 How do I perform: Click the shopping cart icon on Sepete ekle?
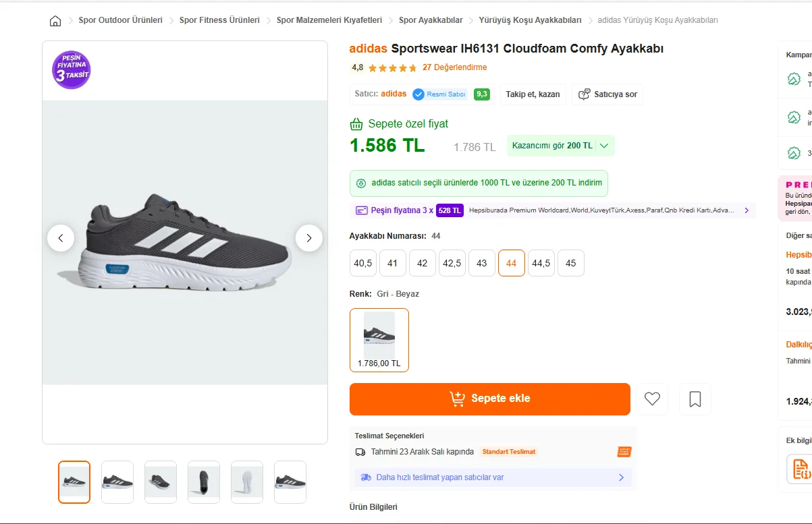tap(458, 399)
